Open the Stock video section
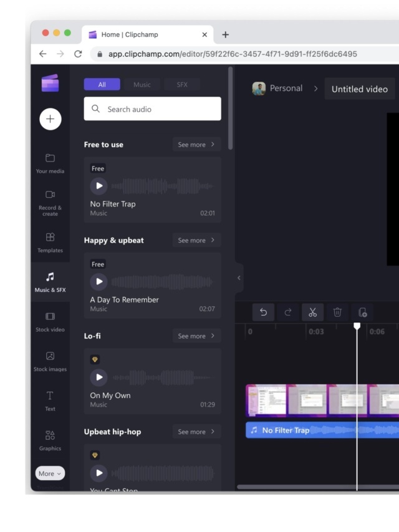Image resolution: width=399 pixels, height=532 pixels. coord(50,322)
